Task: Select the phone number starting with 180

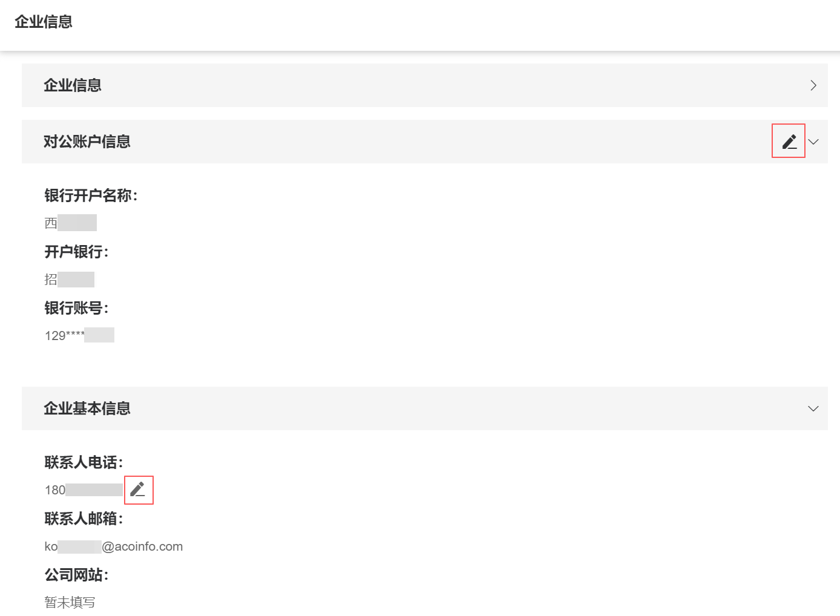Action: pyautogui.click(x=84, y=490)
